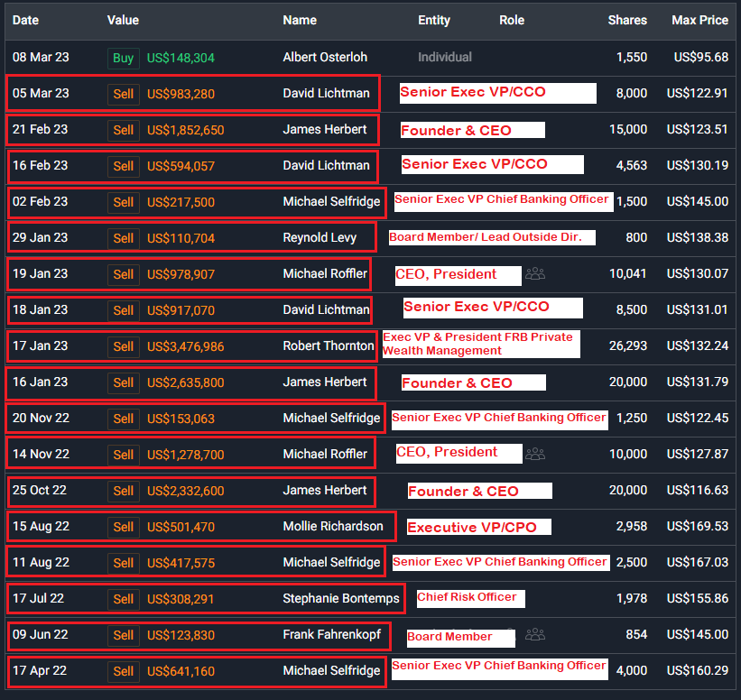
Task: Click the value US$2,332,600
Action: click(x=186, y=492)
